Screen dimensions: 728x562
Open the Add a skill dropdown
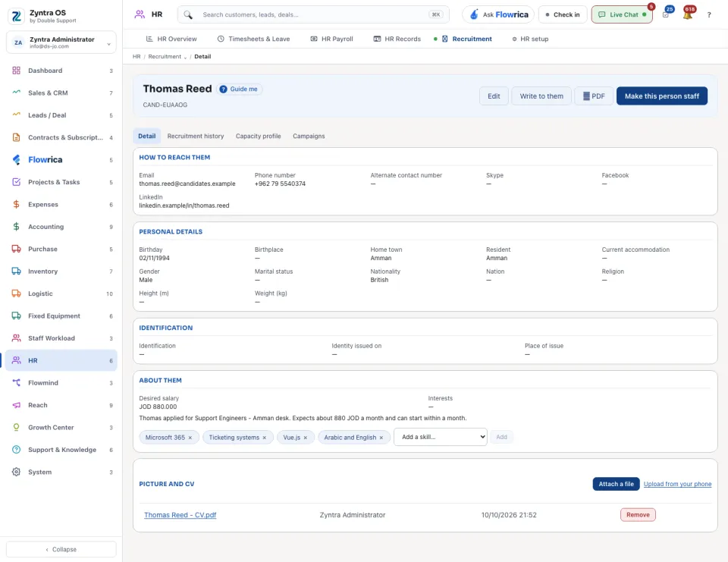pos(440,437)
